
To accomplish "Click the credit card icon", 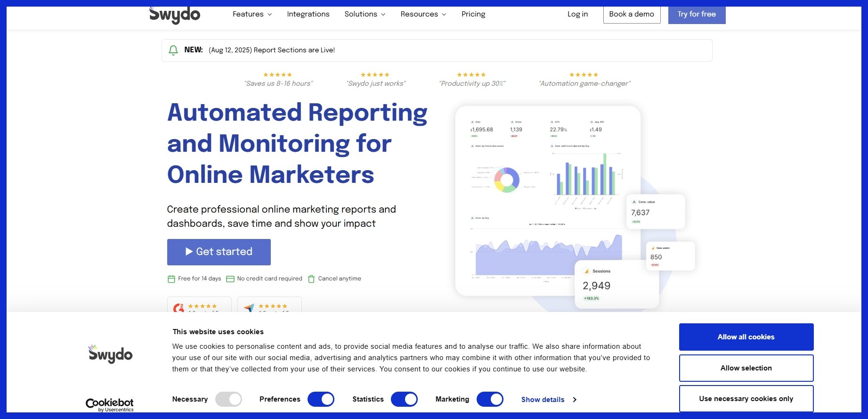I will pyautogui.click(x=230, y=279).
